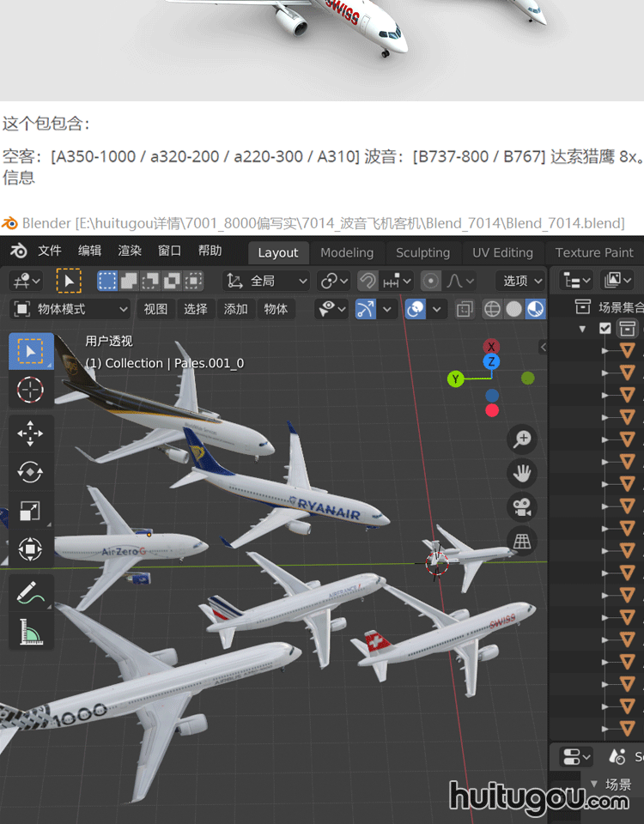The width and height of the screenshot is (644, 824).
Task: Select the Annotate pencil tool
Action: [31, 592]
